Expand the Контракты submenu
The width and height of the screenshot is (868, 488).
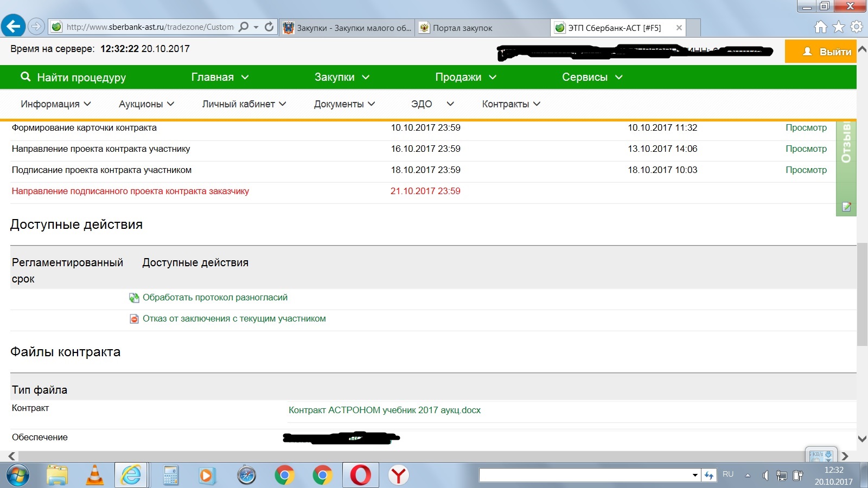click(511, 104)
